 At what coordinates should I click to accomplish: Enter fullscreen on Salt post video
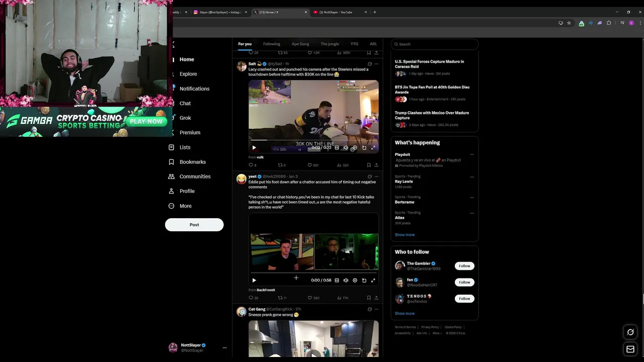click(x=373, y=148)
